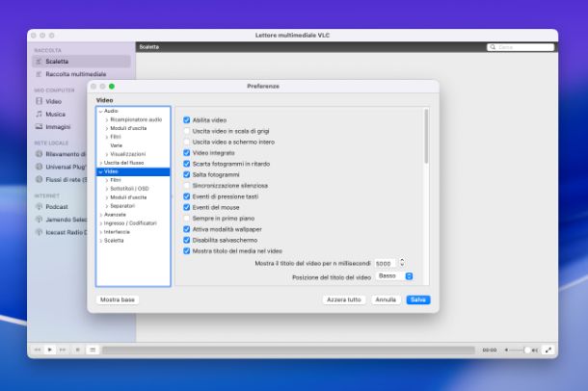Click the next track button

63,350
